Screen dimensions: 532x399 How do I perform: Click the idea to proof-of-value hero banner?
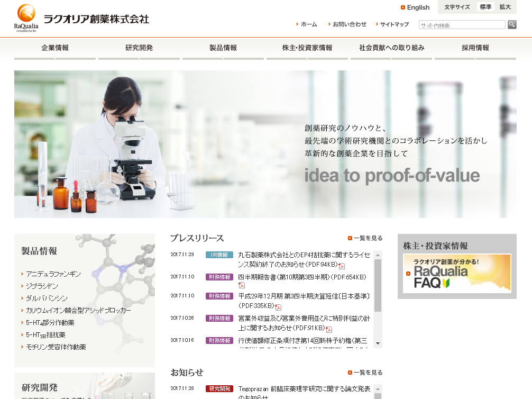(x=265, y=144)
